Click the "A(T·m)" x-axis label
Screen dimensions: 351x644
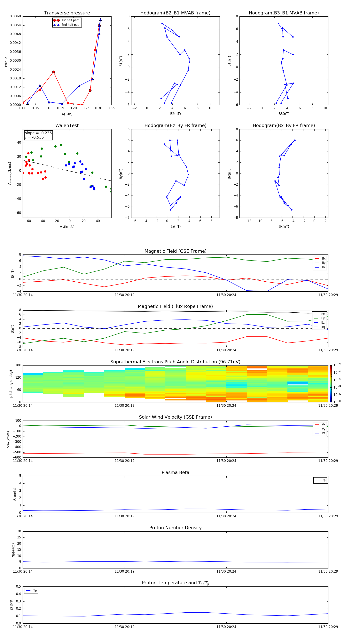(67, 114)
